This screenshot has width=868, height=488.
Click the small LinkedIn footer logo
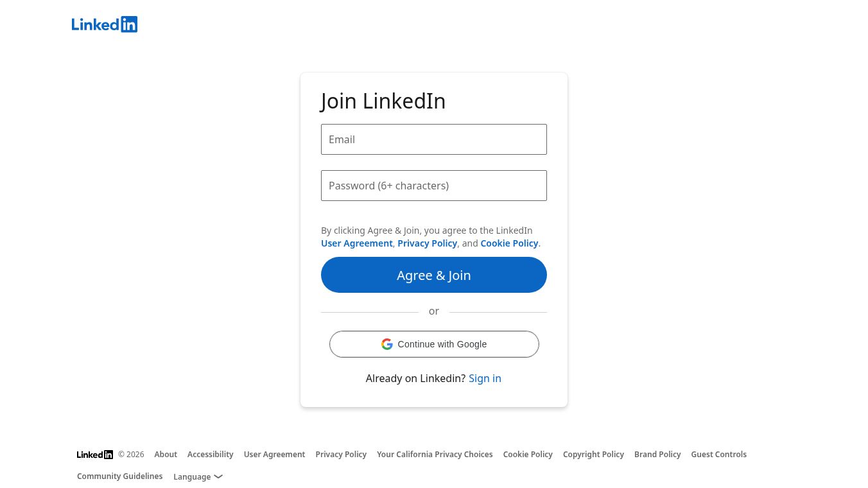pos(95,455)
